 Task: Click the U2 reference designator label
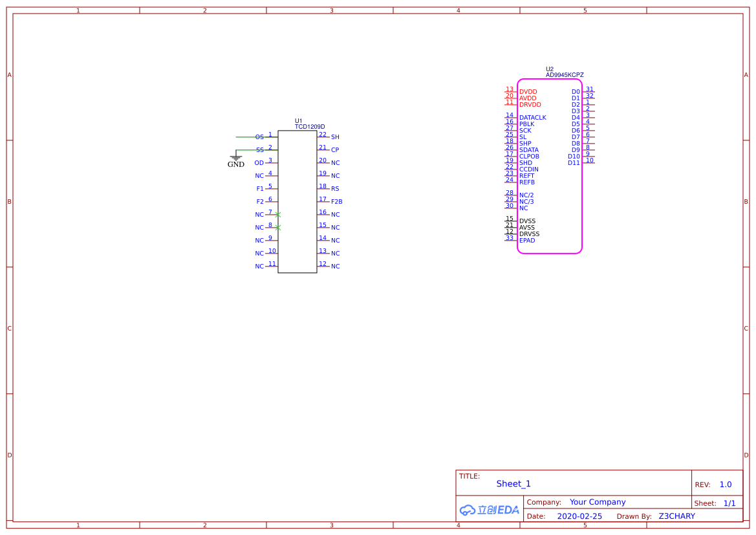click(550, 69)
